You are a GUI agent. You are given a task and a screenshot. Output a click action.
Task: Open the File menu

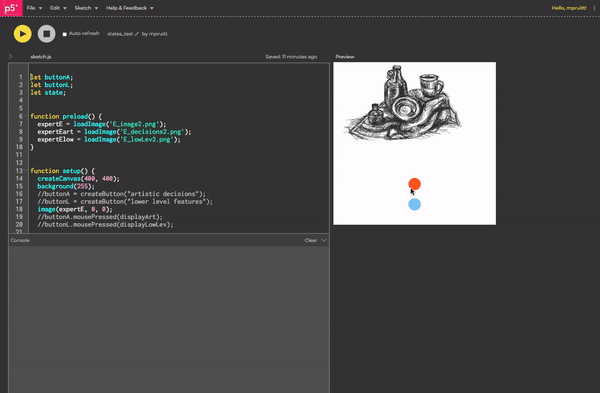34,8
